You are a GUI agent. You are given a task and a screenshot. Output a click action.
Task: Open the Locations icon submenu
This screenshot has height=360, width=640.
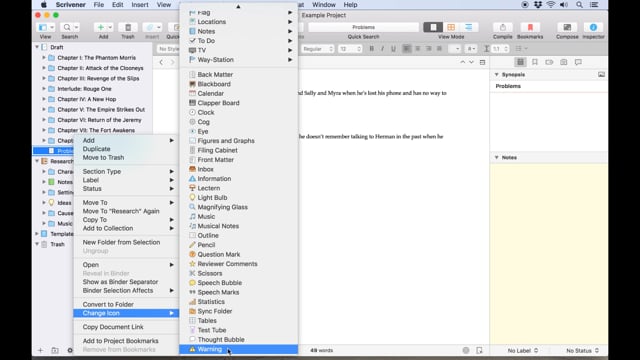[238, 22]
